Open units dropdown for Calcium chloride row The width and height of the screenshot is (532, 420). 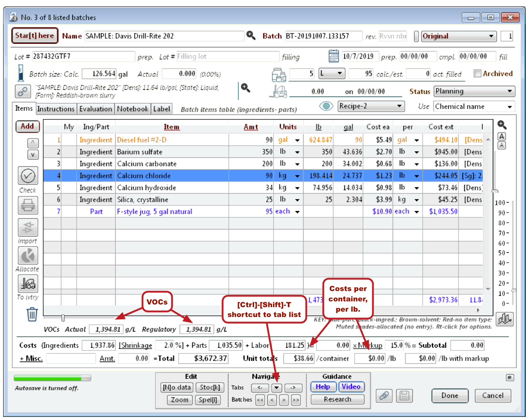pos(297,176)
